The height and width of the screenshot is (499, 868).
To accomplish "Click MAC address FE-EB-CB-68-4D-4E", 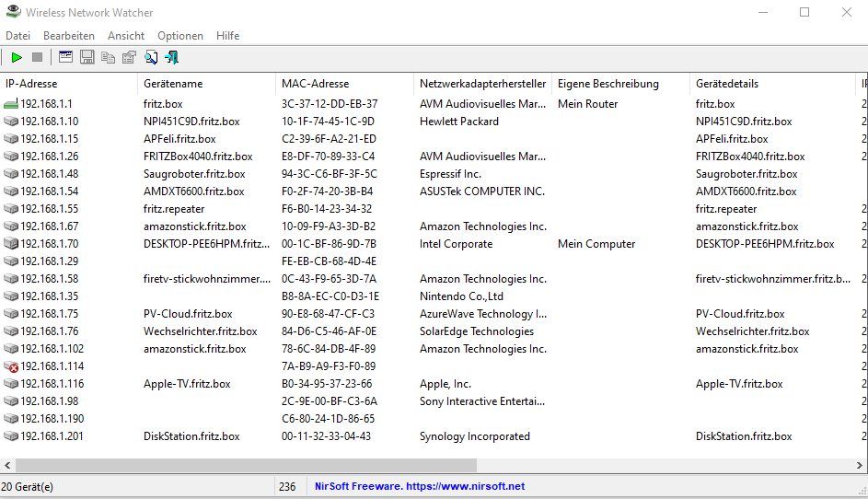I will click(329, 261).
